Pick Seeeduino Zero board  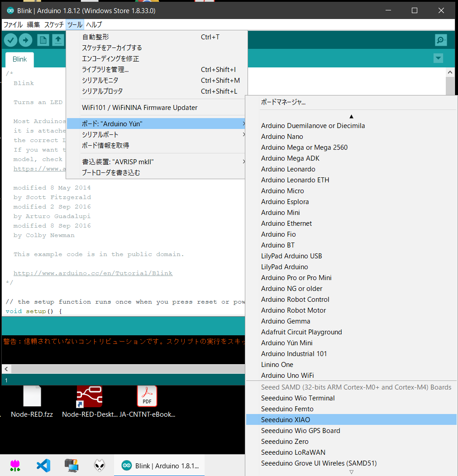point(351,442)
